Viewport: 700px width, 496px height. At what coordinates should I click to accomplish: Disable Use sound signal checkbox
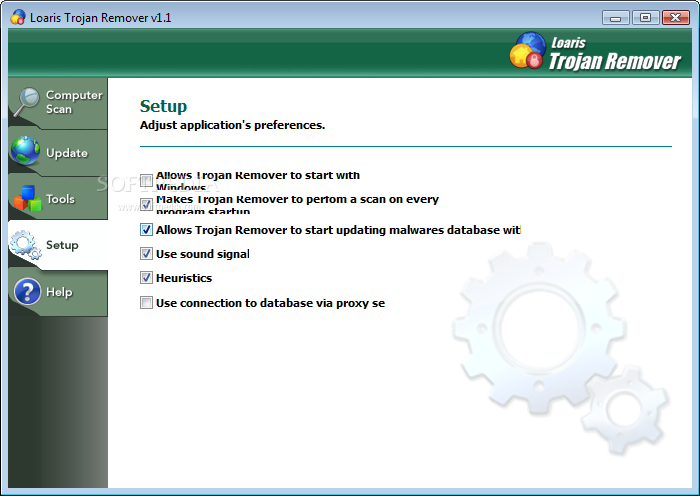(x=146, y=254)
